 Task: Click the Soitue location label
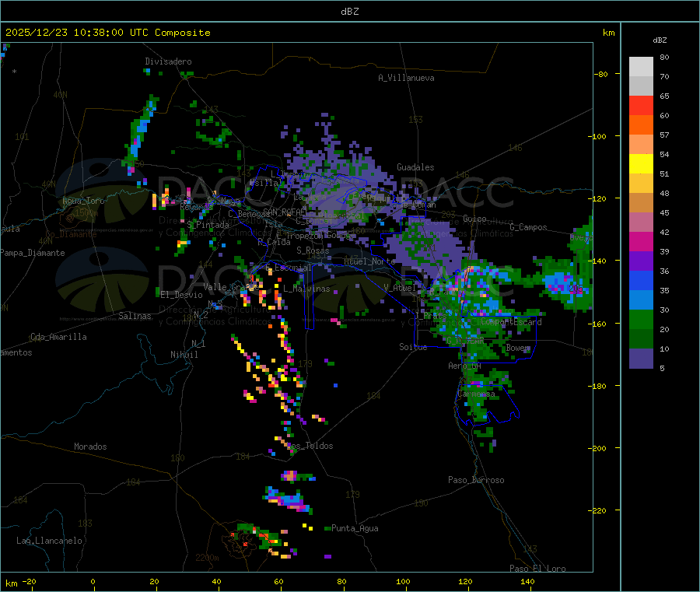coord(413,347)
